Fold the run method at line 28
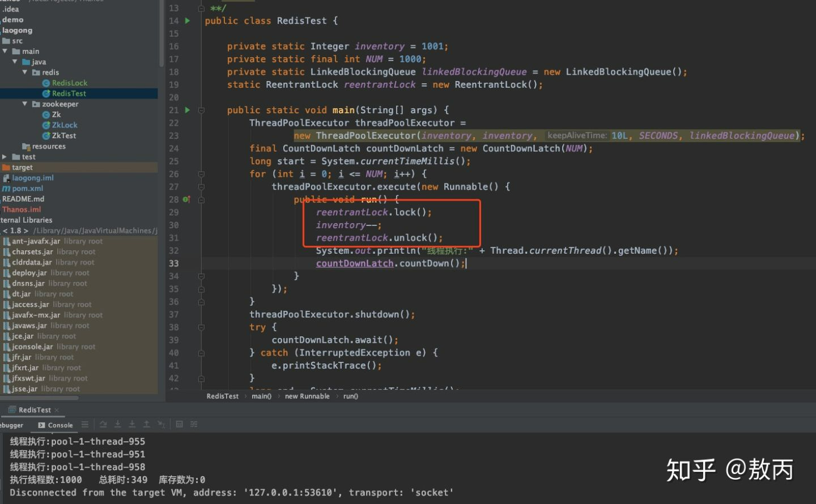Screen dimensions: 816x504 click(201, 199)
